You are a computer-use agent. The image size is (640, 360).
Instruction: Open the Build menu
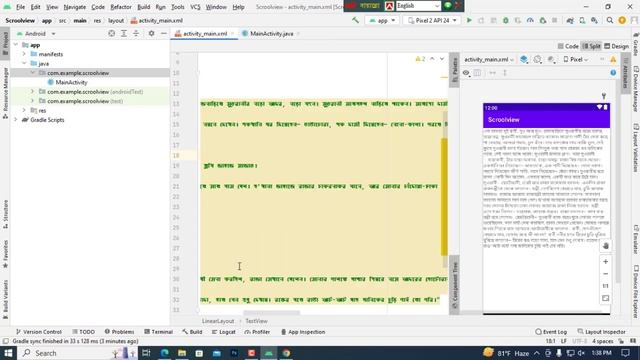[x=143, y=7]
